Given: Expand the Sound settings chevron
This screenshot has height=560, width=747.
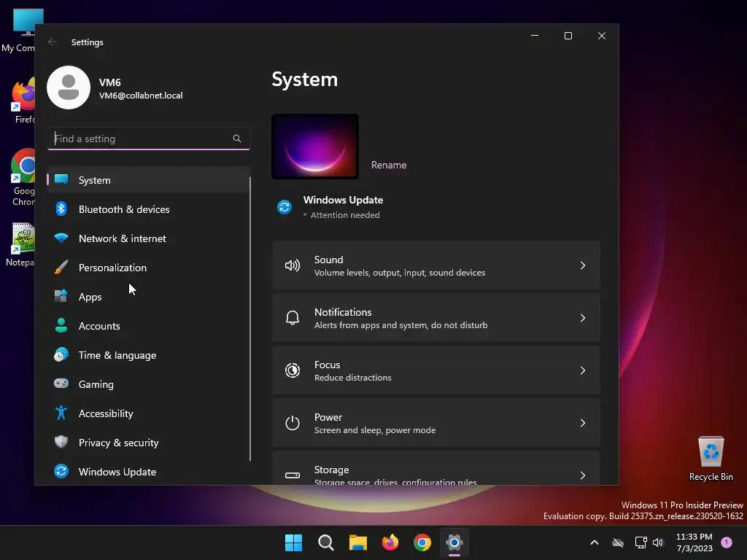Looking at the screenshot, I should click(583, 265).
